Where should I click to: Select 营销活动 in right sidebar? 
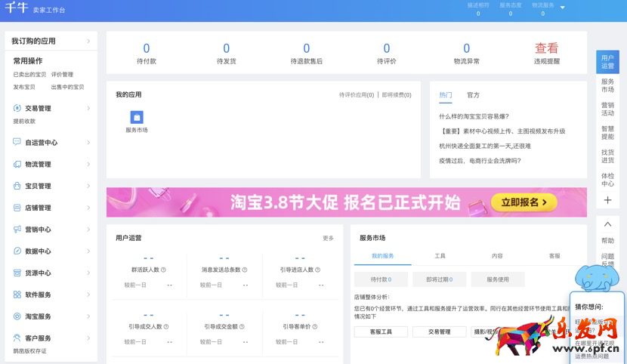pyautogui.click(x=607, y=109)
